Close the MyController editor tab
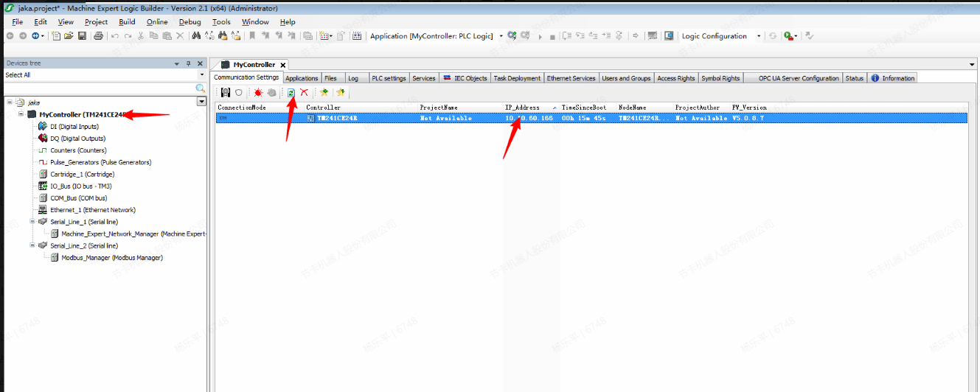 [282, 65]
